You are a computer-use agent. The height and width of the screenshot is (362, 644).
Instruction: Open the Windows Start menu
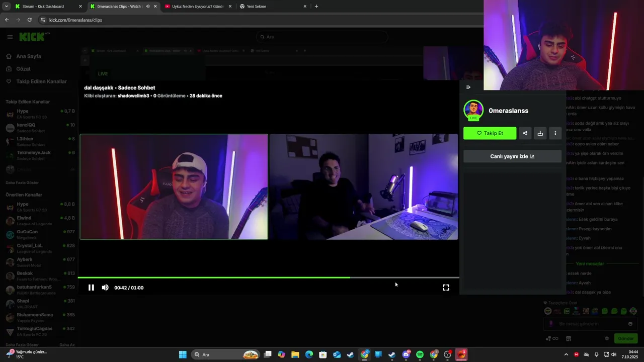tap(183, 354)
